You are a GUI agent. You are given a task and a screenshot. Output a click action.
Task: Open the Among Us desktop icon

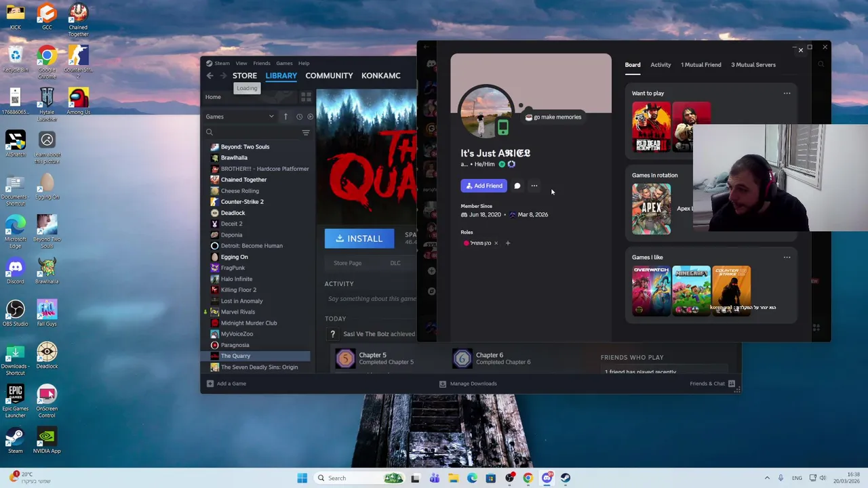pyautogui.click(x=78, y=101)
